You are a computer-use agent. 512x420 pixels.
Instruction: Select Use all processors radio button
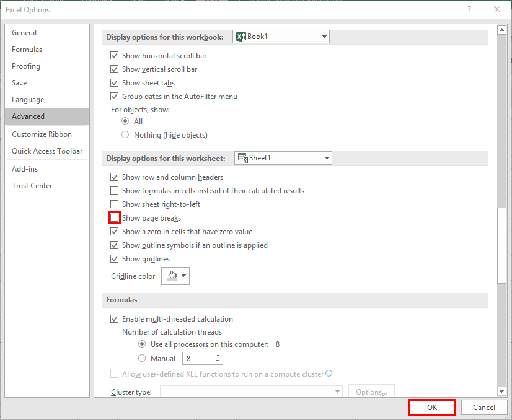(142, 344)
